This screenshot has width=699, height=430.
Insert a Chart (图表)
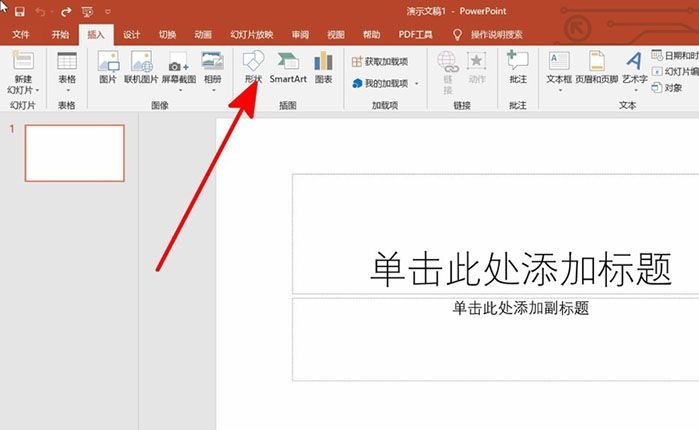(x=323, y=66)
